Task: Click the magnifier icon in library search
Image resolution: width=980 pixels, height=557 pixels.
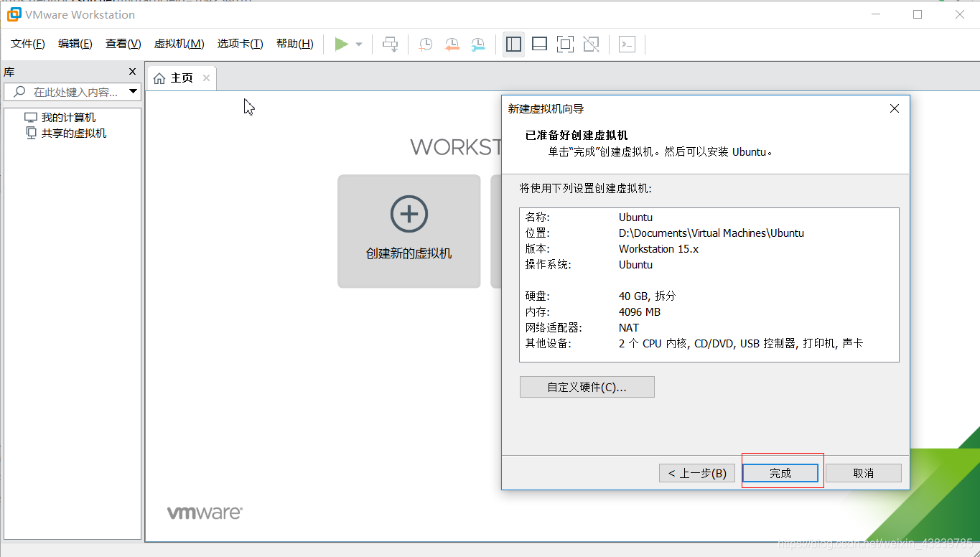Action: (19, 92)
